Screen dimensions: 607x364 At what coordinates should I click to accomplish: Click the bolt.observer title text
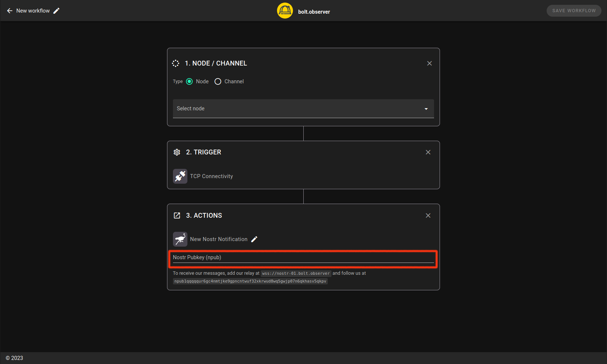pos(314,12)
